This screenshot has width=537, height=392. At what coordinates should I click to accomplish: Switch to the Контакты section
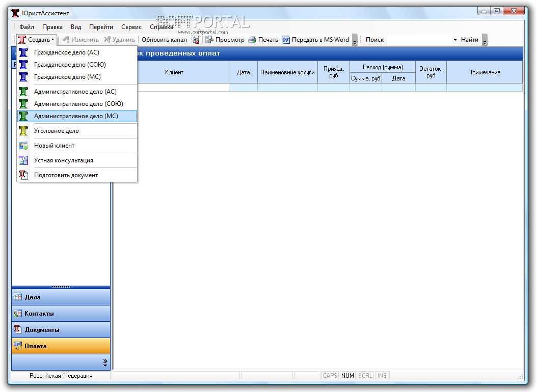61,313
